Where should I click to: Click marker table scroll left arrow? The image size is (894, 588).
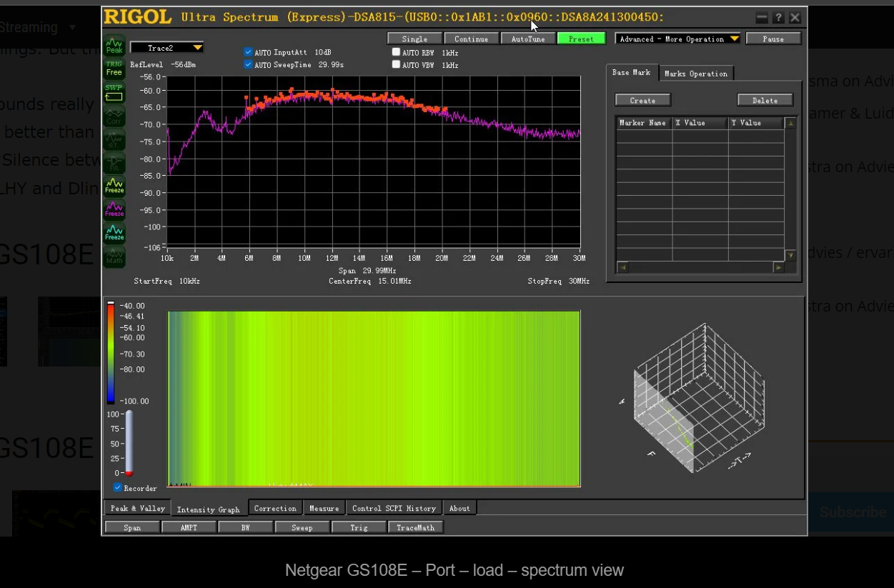(622, 267)
